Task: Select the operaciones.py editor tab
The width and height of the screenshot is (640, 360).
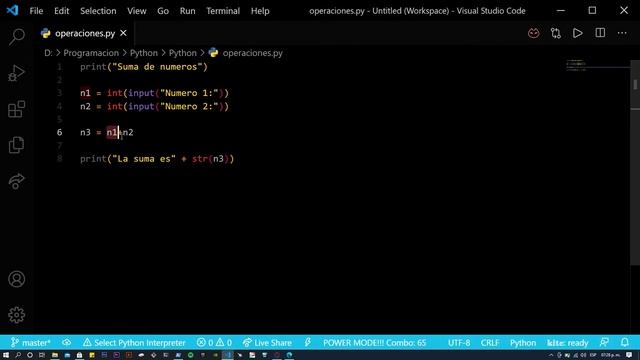Action: point(84,33)
